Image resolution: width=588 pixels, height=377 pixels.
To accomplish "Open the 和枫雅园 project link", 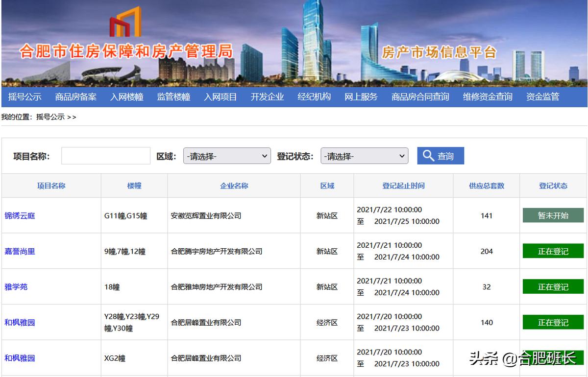I will tap(20, 322).
